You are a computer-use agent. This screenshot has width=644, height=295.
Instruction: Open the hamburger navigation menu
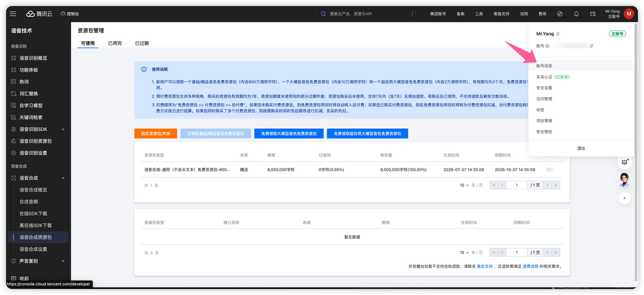(x=13, y=14)
